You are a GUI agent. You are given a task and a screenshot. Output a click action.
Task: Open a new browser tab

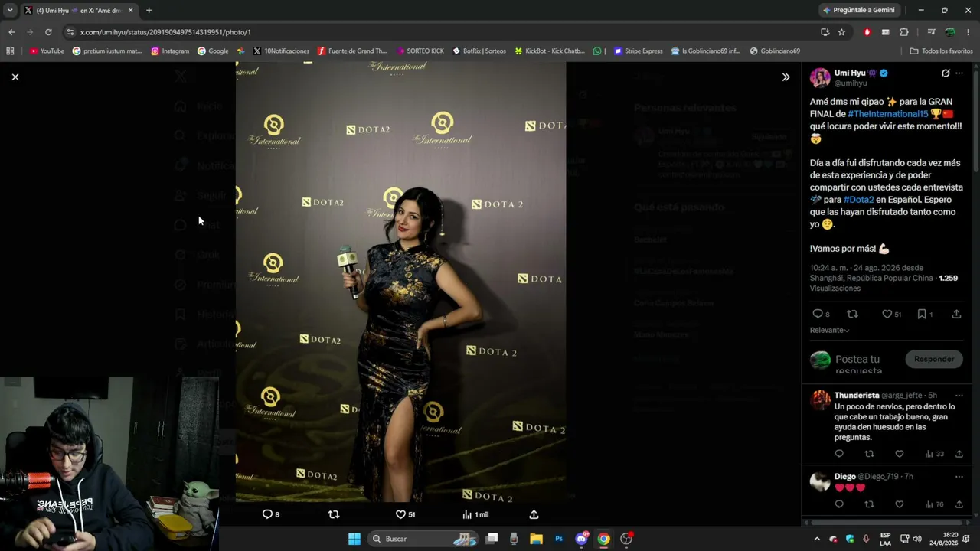(149, 10)
